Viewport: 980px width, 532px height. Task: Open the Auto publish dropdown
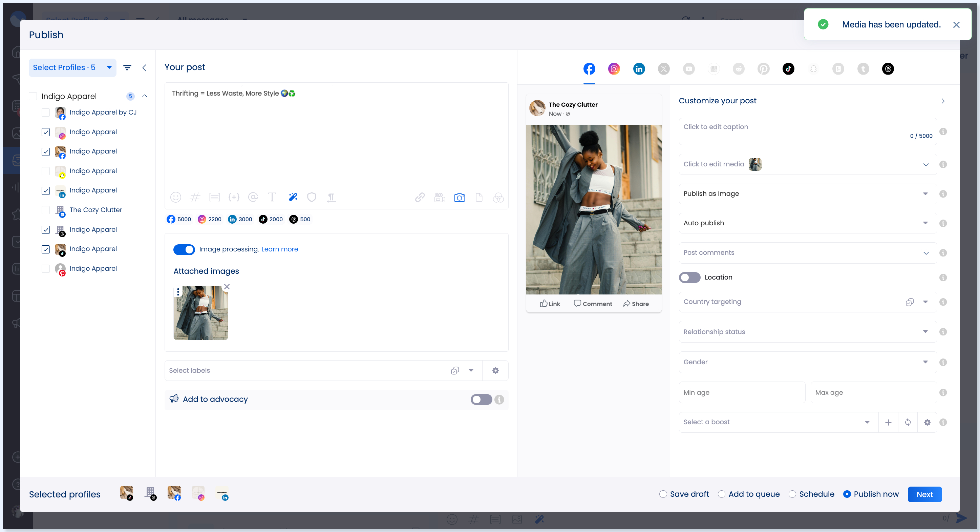(x=808, y=223)
